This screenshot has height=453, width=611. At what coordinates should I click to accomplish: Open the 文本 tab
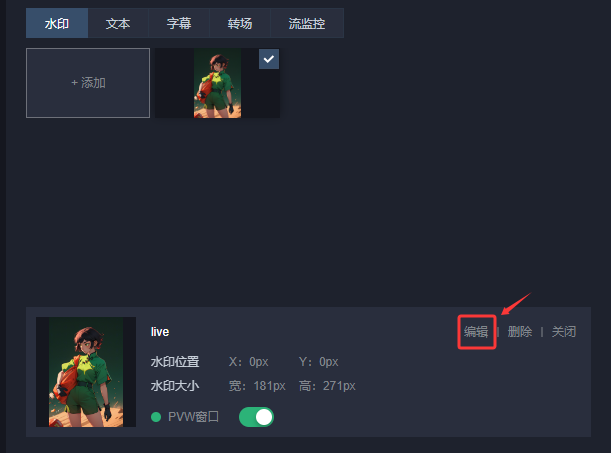[x=118, y=23]
